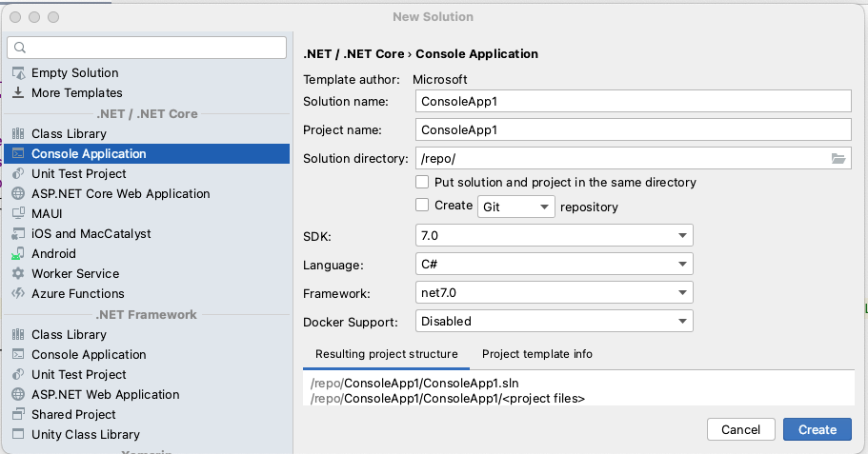The height and width of the screenshot is (454, 868).
Task: Enable putting solution and project in same directory
Action: pyautogui.click(x=422, y=182)
